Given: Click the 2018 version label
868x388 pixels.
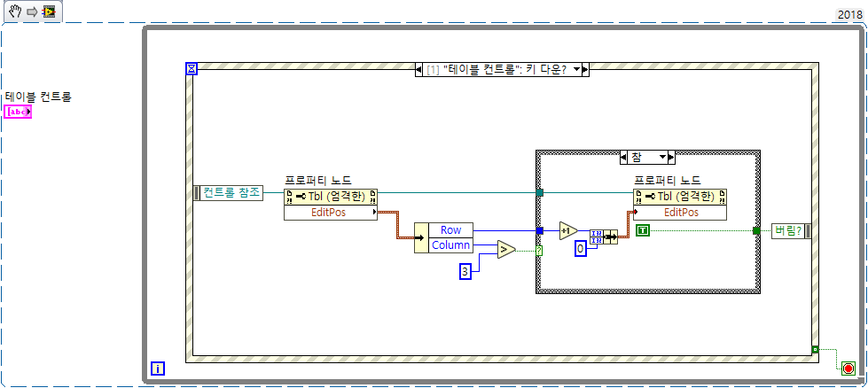Looking at the screenshot, I should tap(849, 15).
